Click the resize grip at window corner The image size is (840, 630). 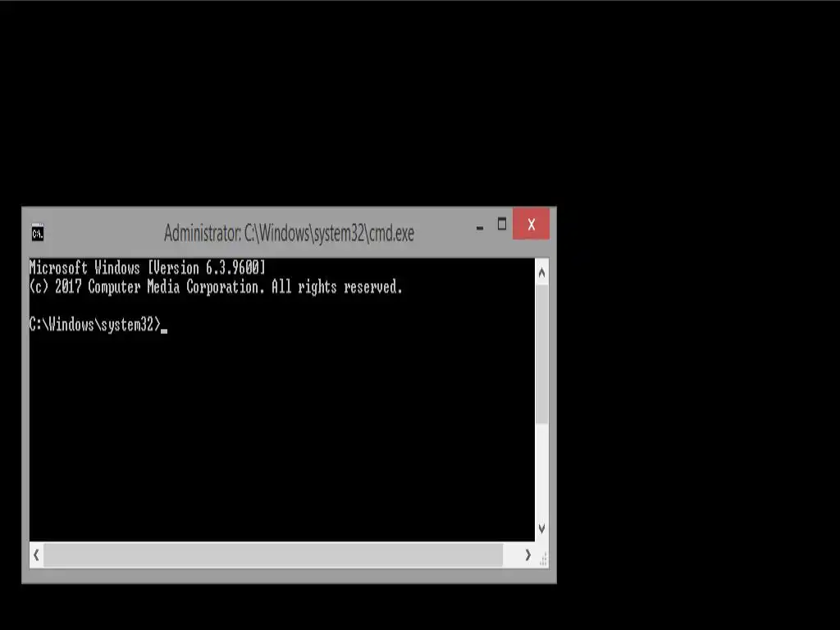tap(543, 559)
